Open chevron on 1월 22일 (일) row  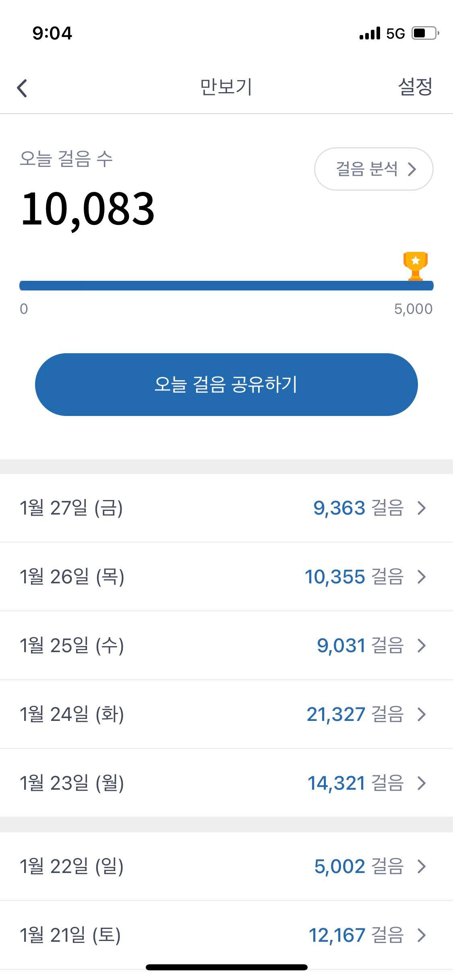pos(422,867)
